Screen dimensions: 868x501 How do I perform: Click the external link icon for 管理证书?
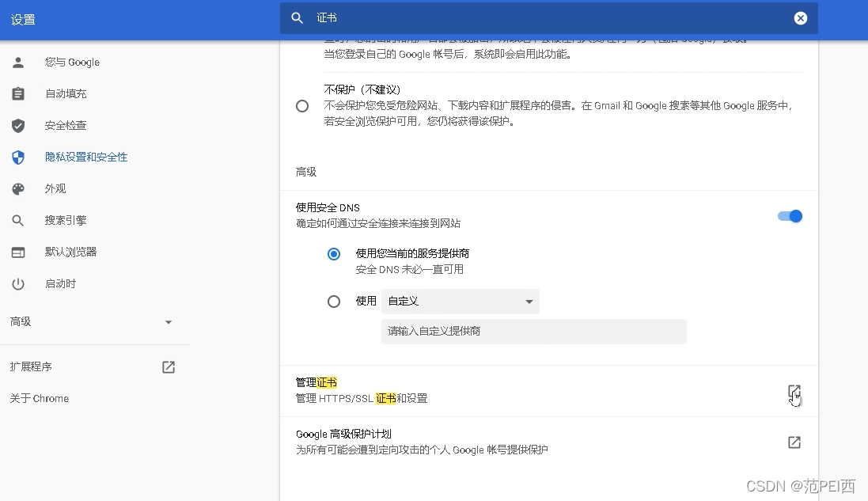[794, 392]
